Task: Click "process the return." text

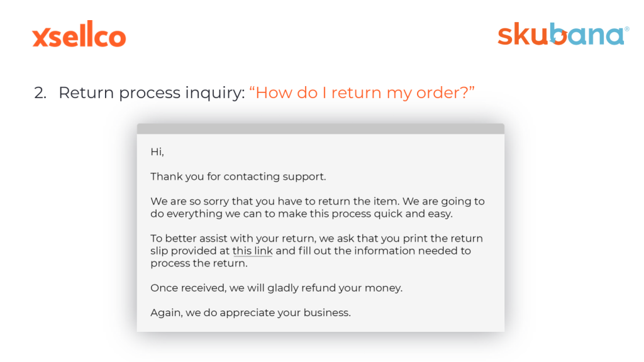Action: (x=199, y=263)
